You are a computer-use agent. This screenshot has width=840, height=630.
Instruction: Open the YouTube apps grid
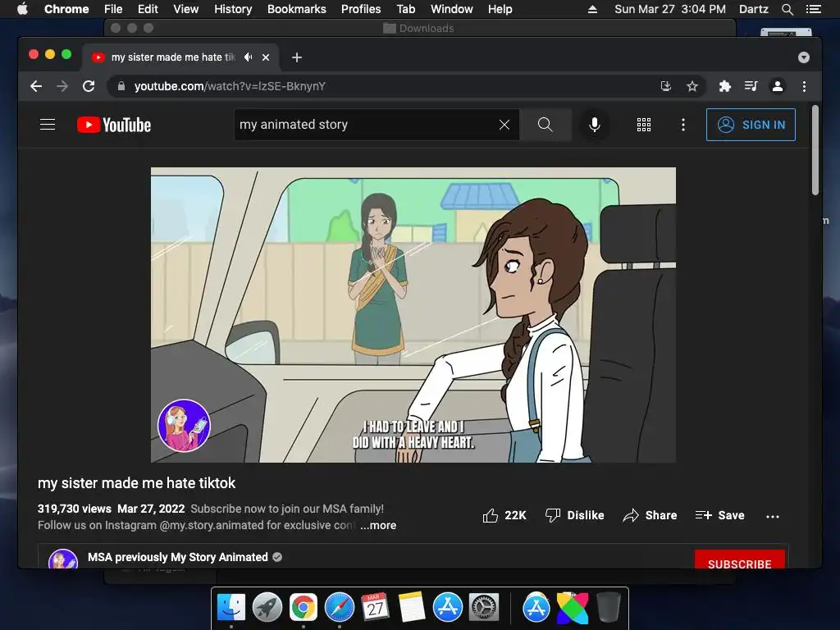pos(643,125)
